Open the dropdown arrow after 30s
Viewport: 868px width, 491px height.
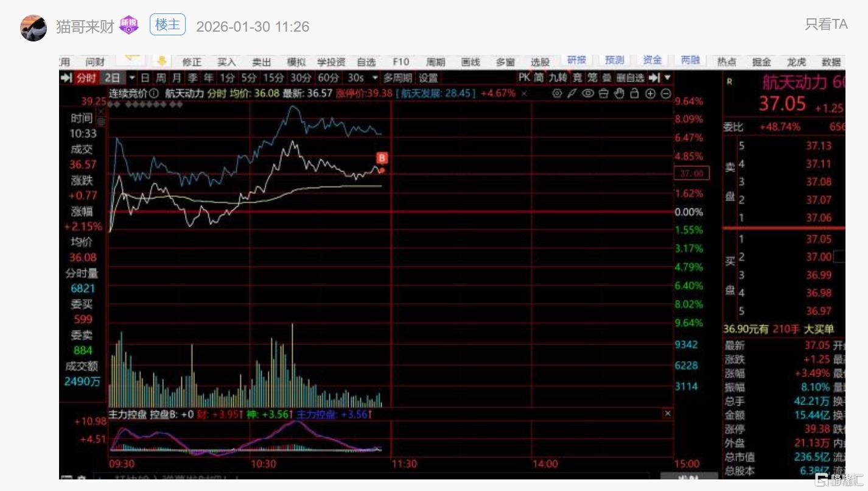pos(374,78)
